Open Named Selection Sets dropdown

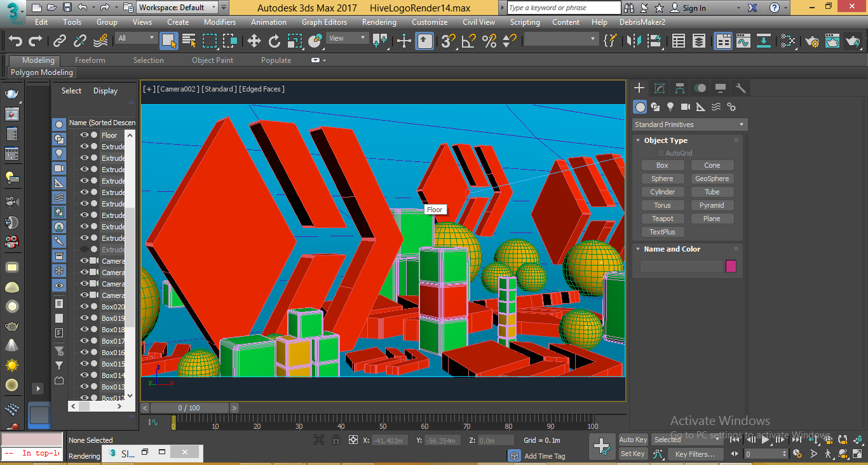coord(560,39)
